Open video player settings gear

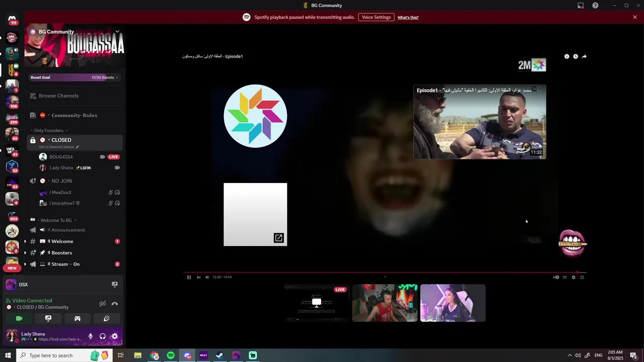pos(574,277)
